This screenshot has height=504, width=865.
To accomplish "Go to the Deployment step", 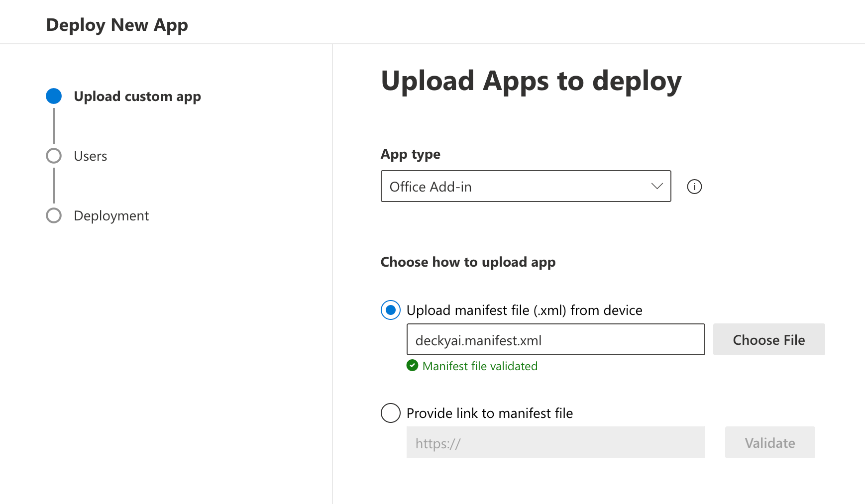I will [111, 216].
